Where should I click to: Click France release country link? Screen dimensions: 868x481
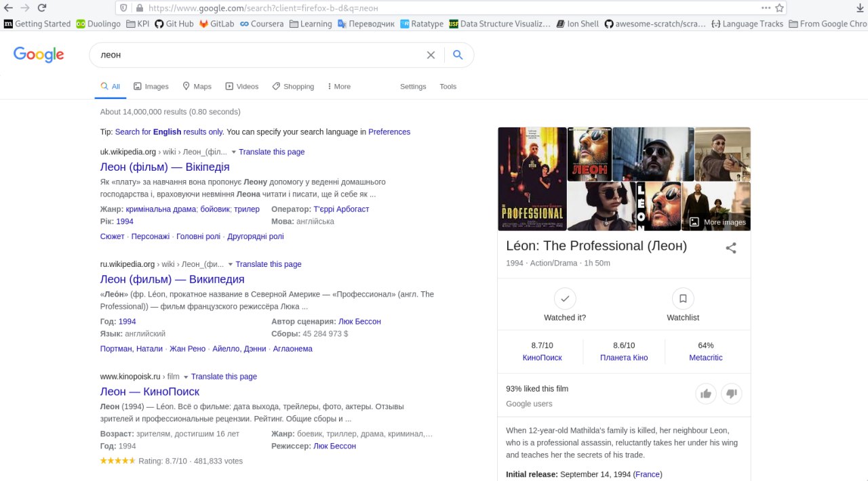pos(648,474)
